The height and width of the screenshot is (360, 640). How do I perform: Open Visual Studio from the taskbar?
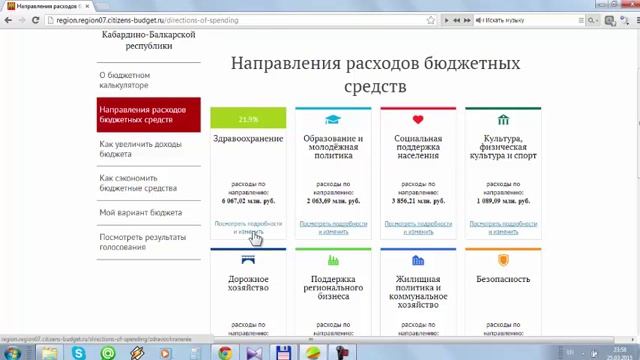tap(254, 353)
